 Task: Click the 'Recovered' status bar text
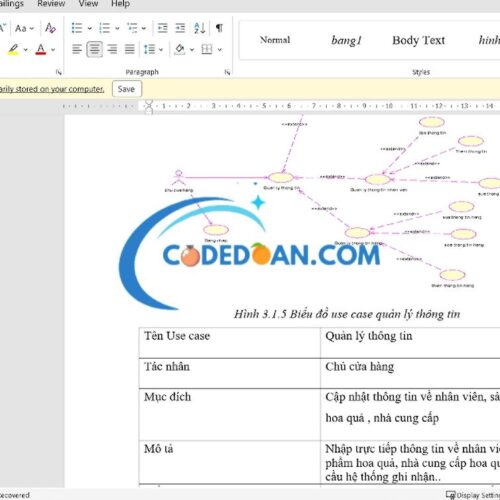pos(15,495)
